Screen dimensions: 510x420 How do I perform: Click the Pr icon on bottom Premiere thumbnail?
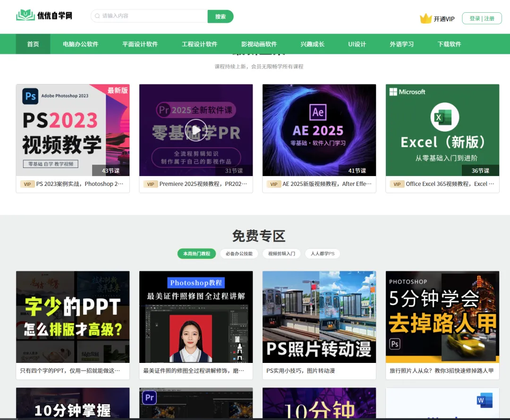[149, 397]
